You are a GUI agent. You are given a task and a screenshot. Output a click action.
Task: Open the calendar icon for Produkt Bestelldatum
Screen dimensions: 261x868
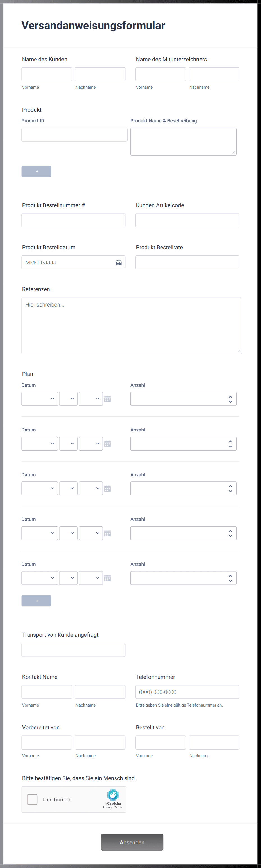click(118, 262)
